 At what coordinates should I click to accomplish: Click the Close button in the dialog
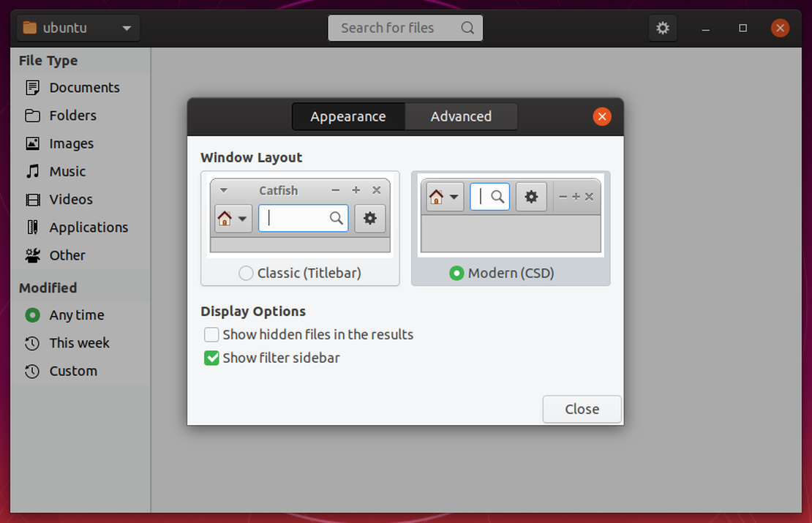coord(582,409)
